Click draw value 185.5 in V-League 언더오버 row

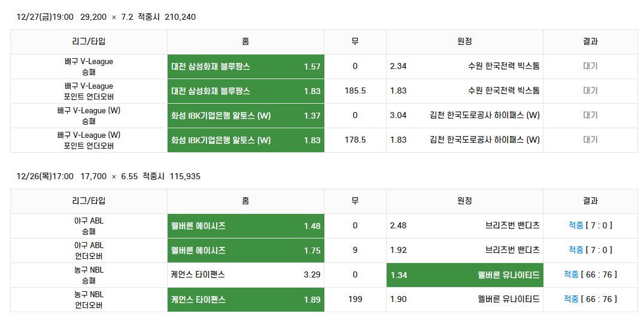click(x=355, y=90)
